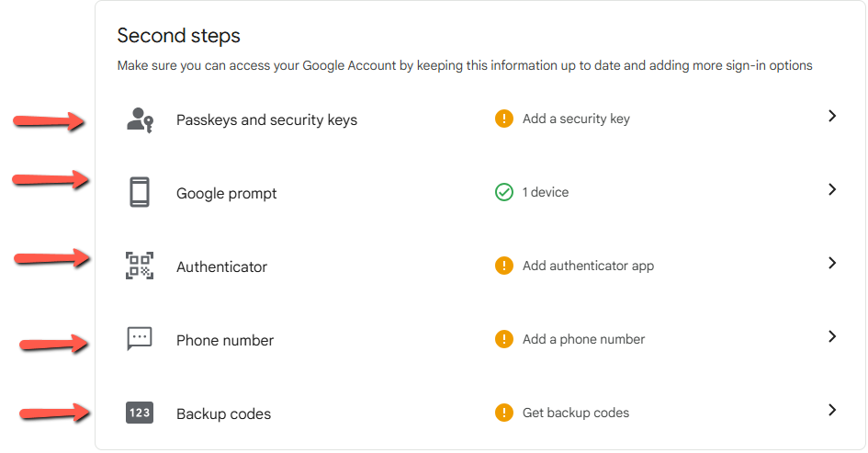This screenshot has height=453, width=868.
Task: Expand the Backup codes row chevron
Action: [x=831, y=410]
